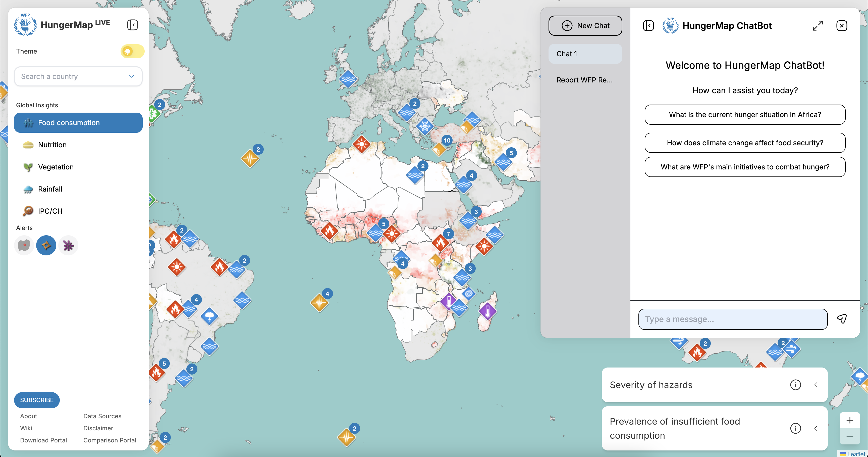Click the fire marker in West Africa
This screenshot has width=868, height=457.
329,231
